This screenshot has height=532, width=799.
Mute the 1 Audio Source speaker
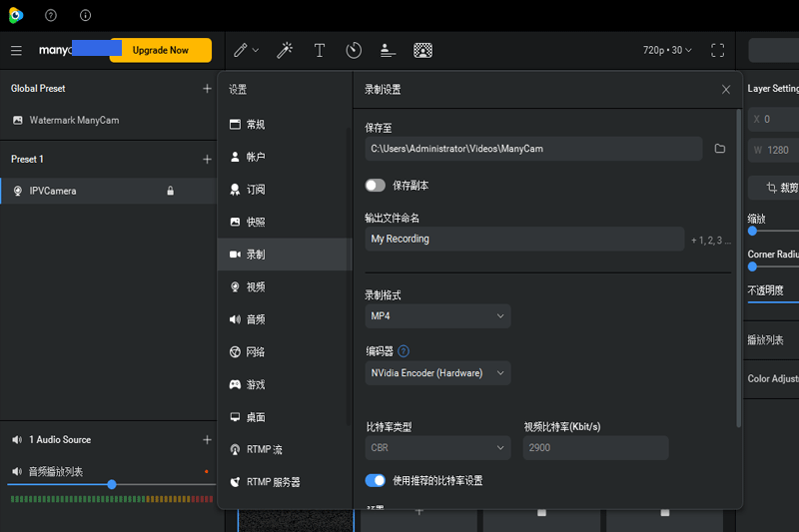point(17,440)
